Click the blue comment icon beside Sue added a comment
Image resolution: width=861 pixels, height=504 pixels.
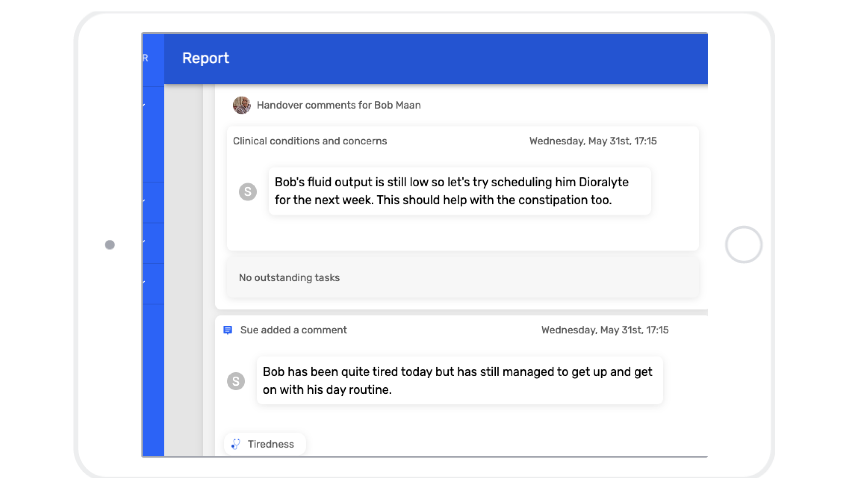point(228,330)
